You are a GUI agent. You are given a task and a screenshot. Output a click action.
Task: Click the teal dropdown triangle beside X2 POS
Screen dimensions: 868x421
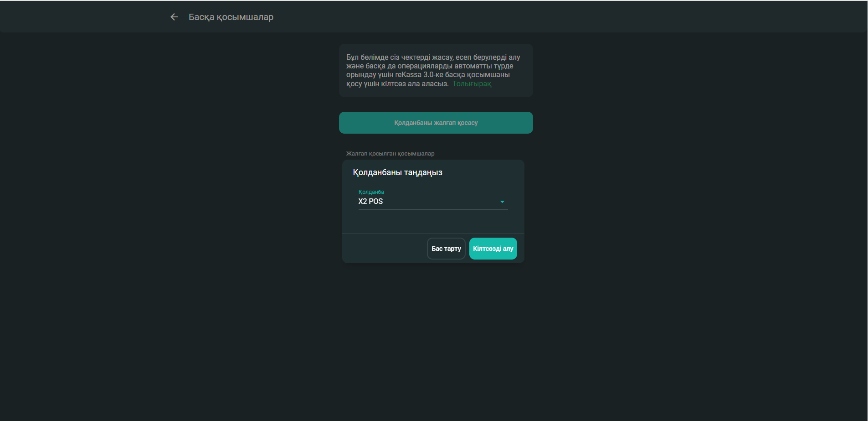tap(502, 202)
